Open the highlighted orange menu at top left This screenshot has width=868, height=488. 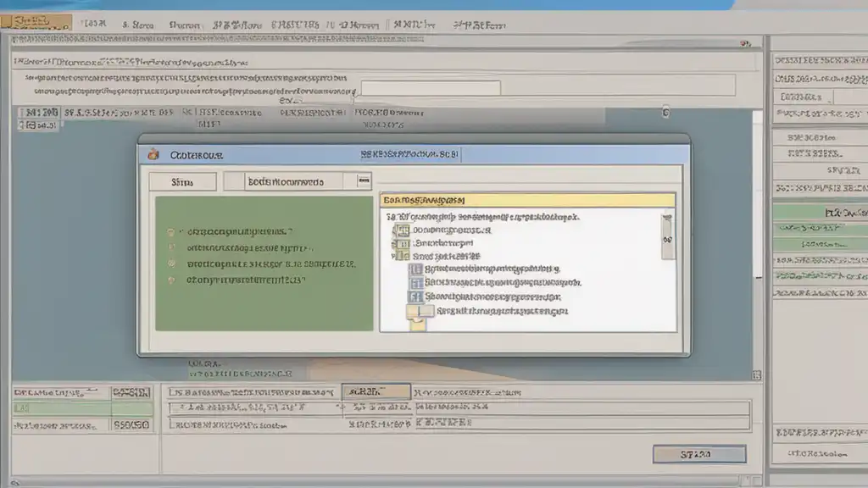click(x=36, y=21)
